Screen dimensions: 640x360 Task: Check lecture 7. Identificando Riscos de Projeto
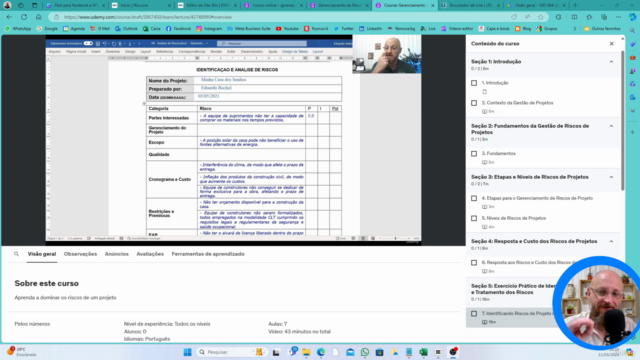(474, 314)
